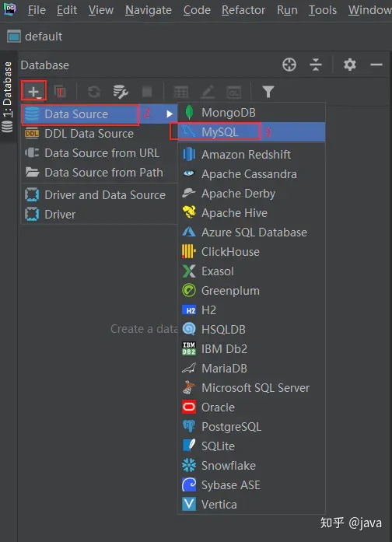Image resolution: width=392 pixels, height=542 pixels.
Task: Choose Data Source from Path
Action: pos(100,172)
